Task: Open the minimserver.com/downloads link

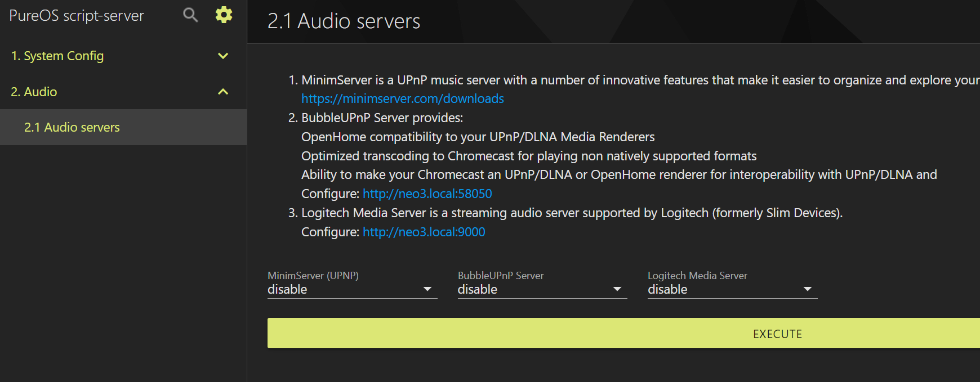Action: pos(403,98)
